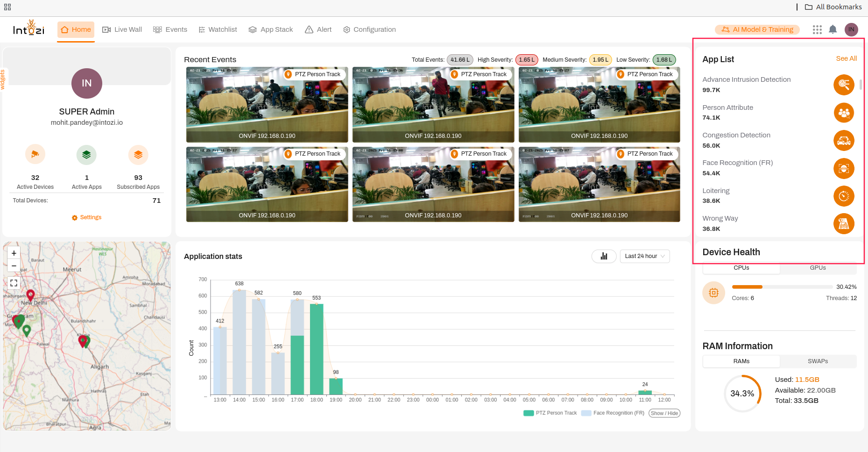Click the bar chart icon in Application stats

tap(604, 256)
